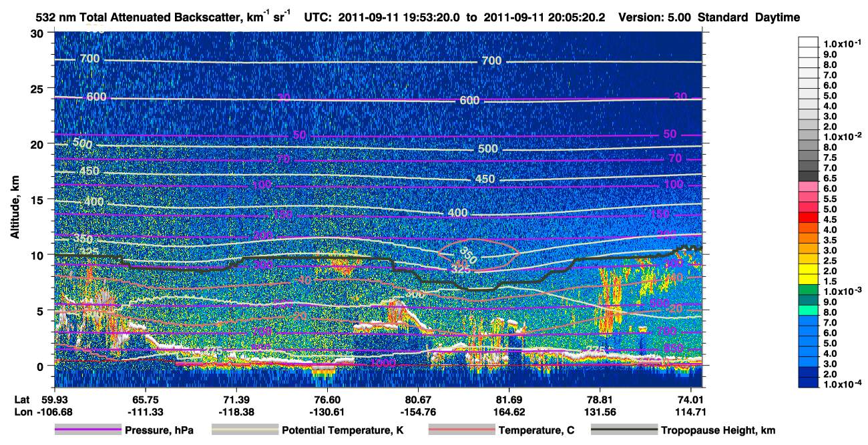Click the 350 label inside the oval contour

coord(468,255)
